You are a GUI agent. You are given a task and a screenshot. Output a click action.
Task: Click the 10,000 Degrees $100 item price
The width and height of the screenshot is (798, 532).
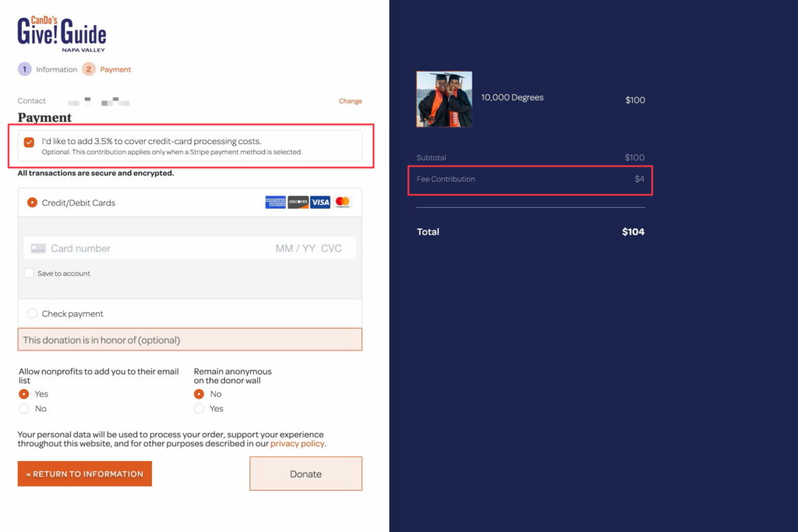click(x=635, y=100)
